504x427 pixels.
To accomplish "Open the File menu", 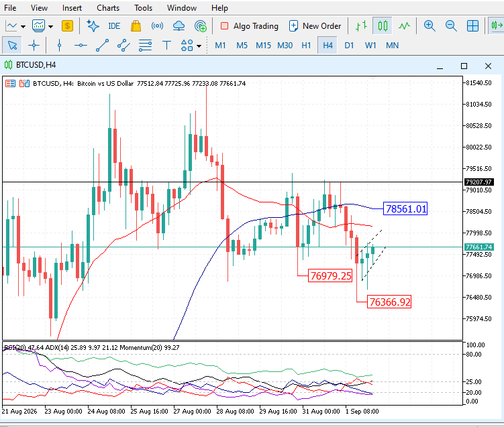I will point(10,7).
